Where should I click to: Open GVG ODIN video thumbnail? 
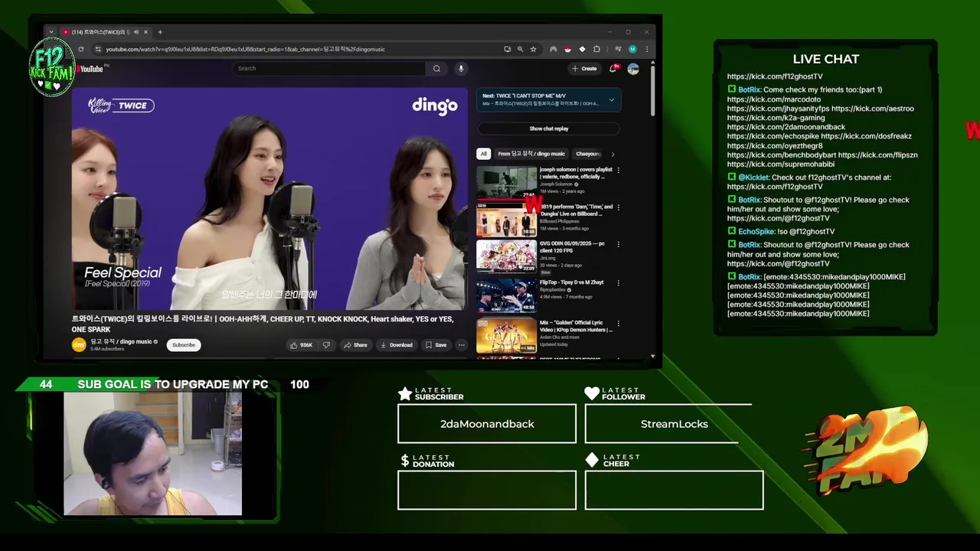(x=507, y=256)
